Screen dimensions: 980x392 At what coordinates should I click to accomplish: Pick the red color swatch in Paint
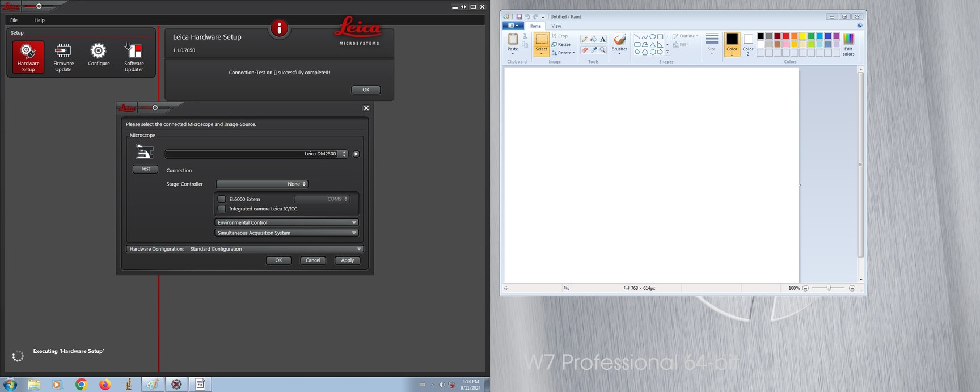coord(785,36)
